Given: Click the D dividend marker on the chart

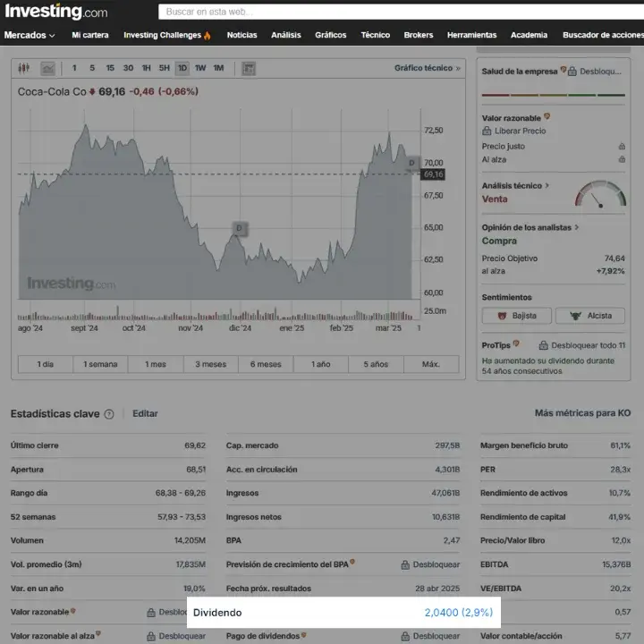Looking at the screenshot, I should point(239,229).
